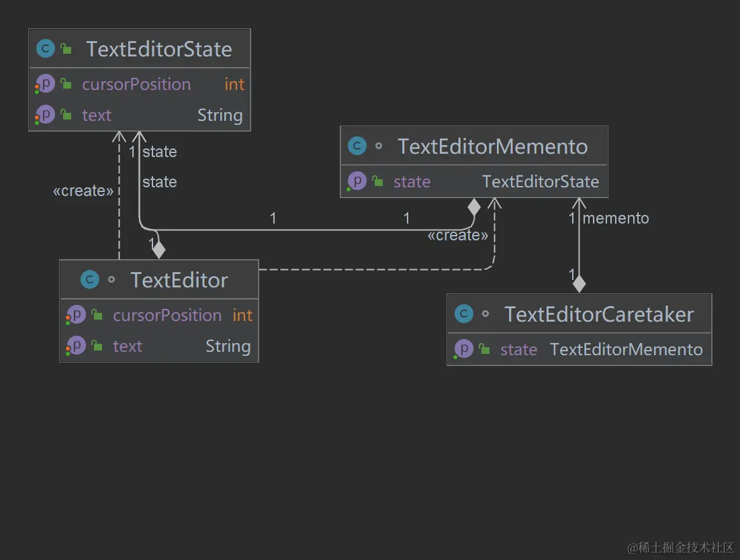Viewport: 740px width, 560px height.
Task: Click the int type in TextEditorState
Action: [234, 85]
